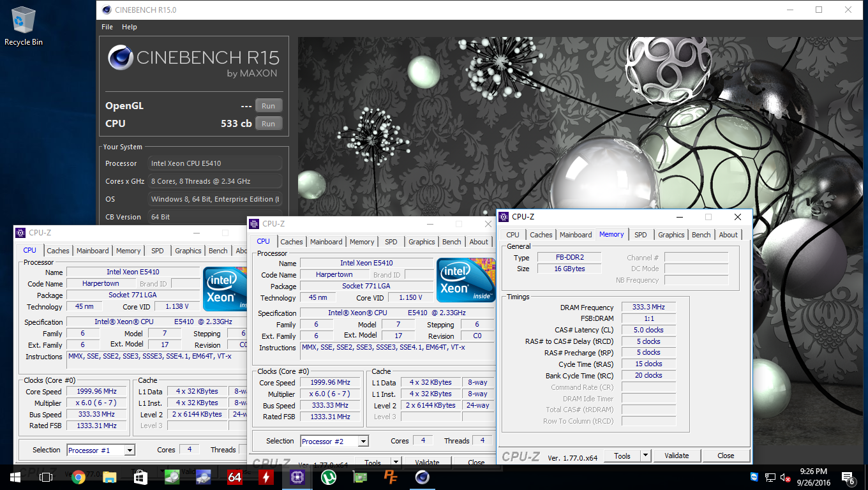Click the CAS# Latency value 5.0 clocks

(x=649, y=330)
